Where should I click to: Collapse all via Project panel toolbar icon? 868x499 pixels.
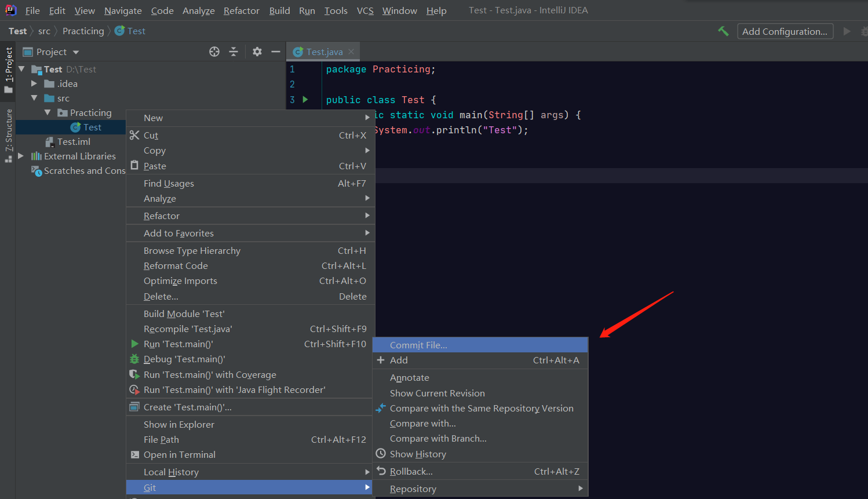click(234, 52)
